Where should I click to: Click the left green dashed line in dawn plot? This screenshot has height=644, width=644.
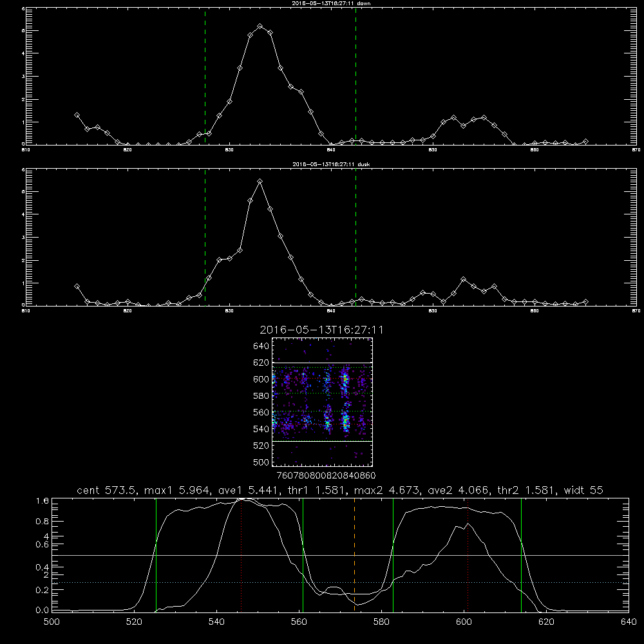pyautogui.click(x=205, y=76)
